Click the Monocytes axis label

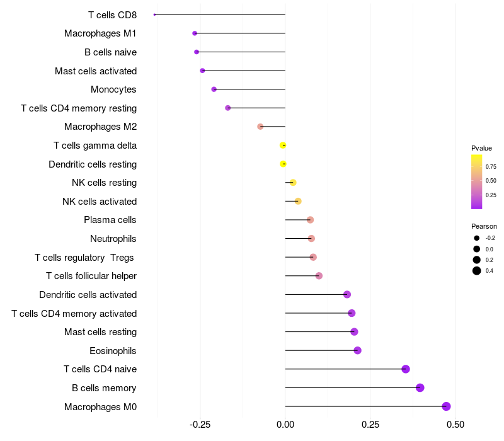(113, 89)
